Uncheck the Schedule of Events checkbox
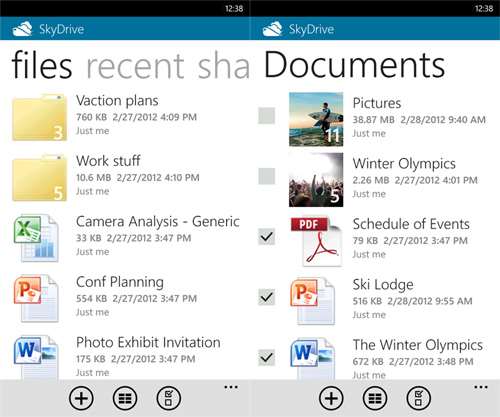Screen dimensions: 500x417 266,237
